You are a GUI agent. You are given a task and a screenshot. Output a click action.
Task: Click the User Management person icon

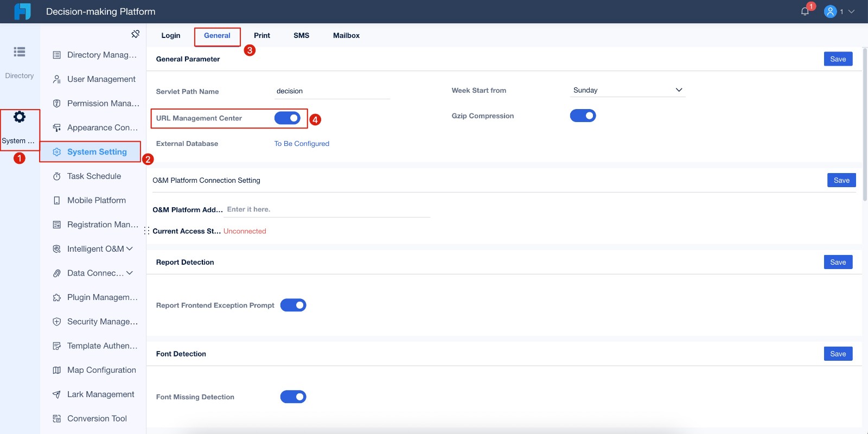point(56,79)
